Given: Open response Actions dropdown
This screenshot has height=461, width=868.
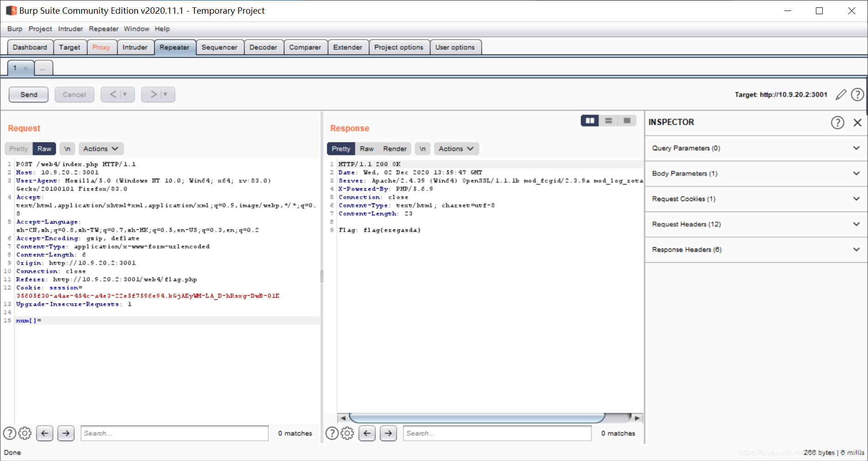Looking at the screenshot, I should tap(456, 148).
